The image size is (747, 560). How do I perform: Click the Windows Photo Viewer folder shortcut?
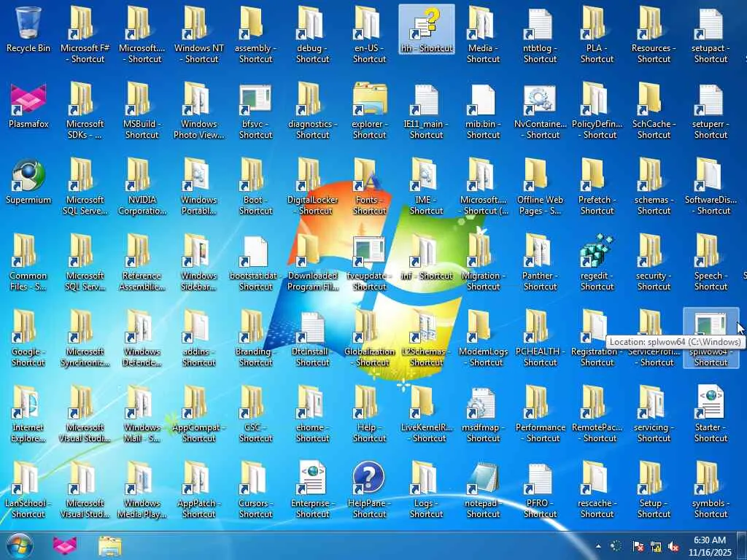click(198, 111)
